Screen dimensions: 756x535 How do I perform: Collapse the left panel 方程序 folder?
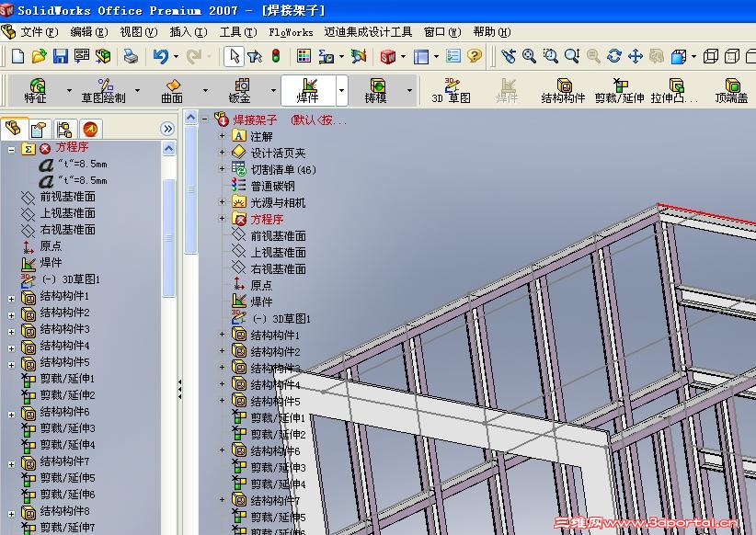coord(11,150)
